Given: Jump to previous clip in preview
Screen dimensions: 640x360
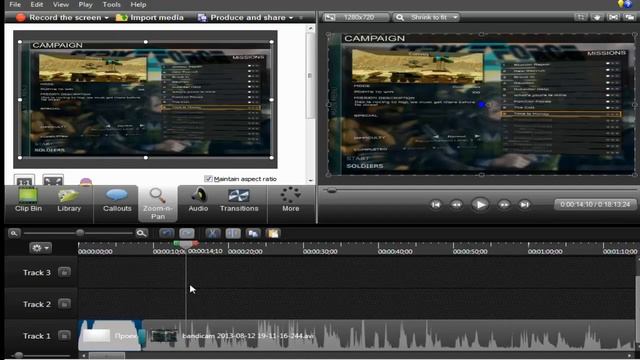Looking at the screenshot, I should pyautogui.click(x=436, y=204).
